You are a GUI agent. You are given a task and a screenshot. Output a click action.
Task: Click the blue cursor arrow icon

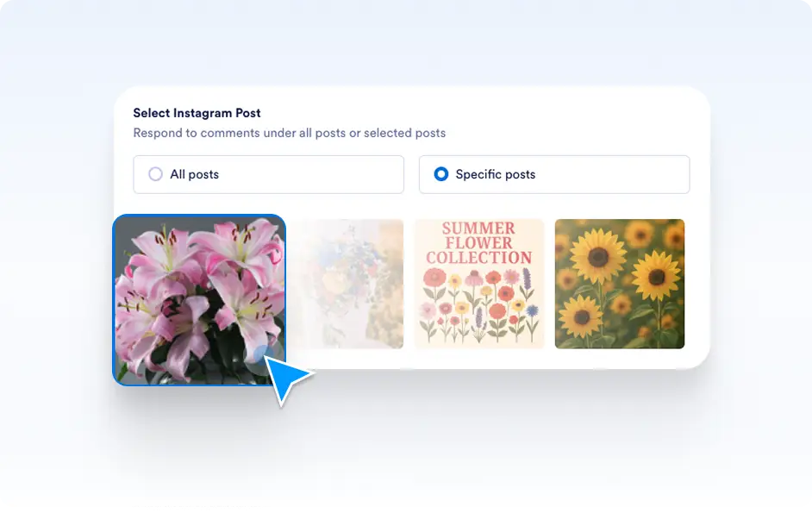click(x=286, y=376)
